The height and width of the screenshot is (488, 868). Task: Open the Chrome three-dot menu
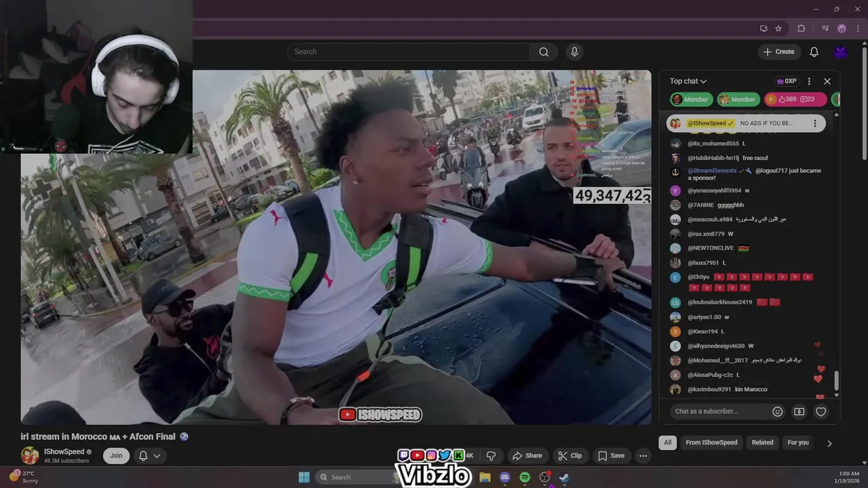[857, 28]
